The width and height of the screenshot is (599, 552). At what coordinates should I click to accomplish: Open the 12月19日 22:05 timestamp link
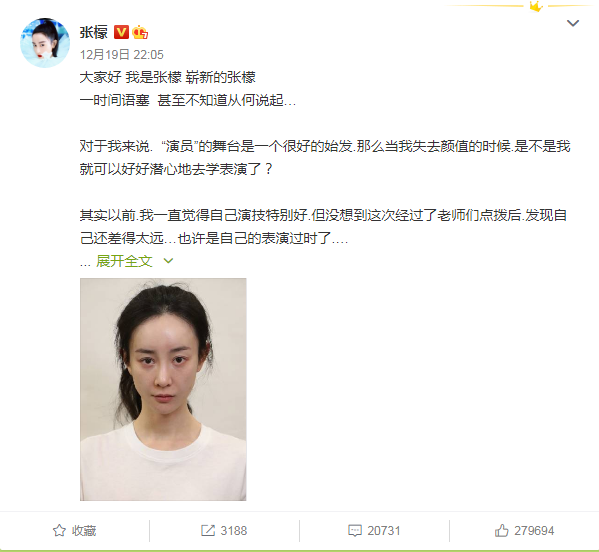click(x=121, y=55)
